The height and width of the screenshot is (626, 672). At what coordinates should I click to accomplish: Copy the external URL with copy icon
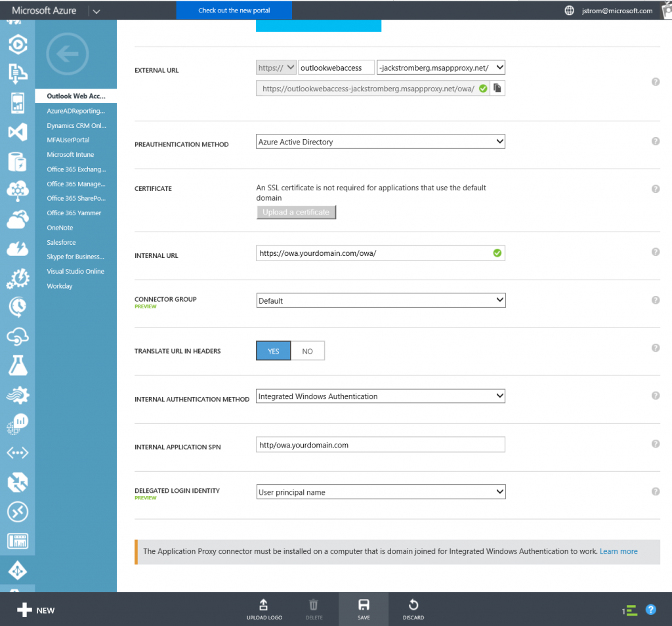[x=498, y=88]
